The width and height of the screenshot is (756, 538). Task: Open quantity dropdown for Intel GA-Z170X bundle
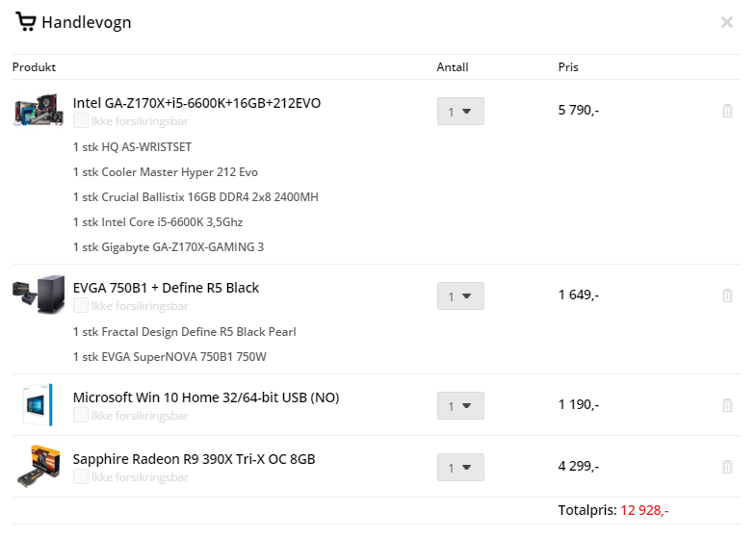(460, 112)
